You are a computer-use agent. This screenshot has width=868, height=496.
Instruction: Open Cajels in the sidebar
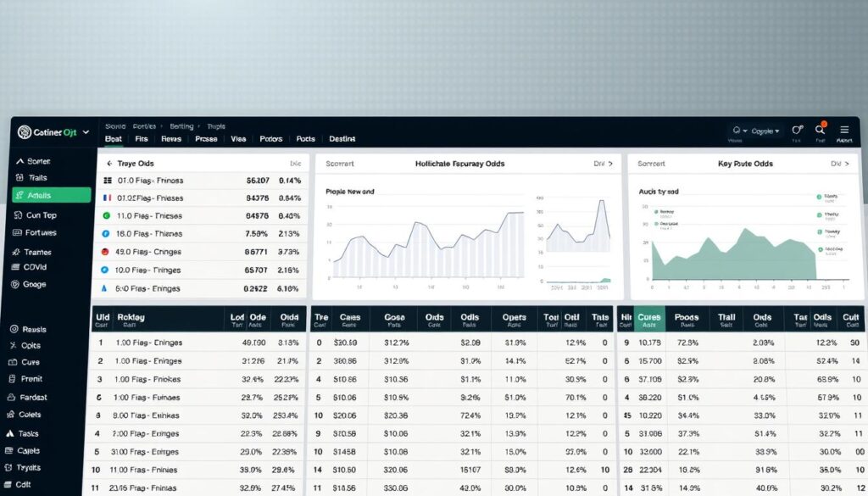click(x=23, y=450)
